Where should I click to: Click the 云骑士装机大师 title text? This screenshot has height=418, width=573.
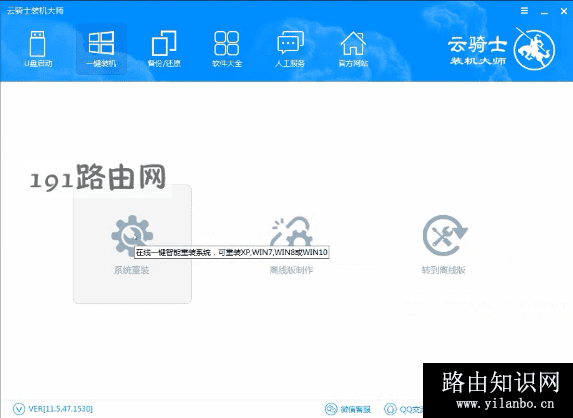pos(35,11)
